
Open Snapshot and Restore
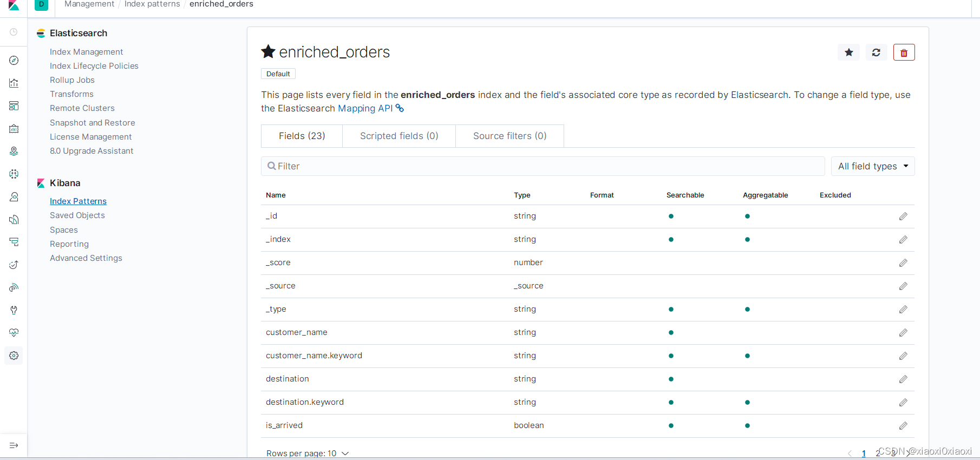click(93, 123)
